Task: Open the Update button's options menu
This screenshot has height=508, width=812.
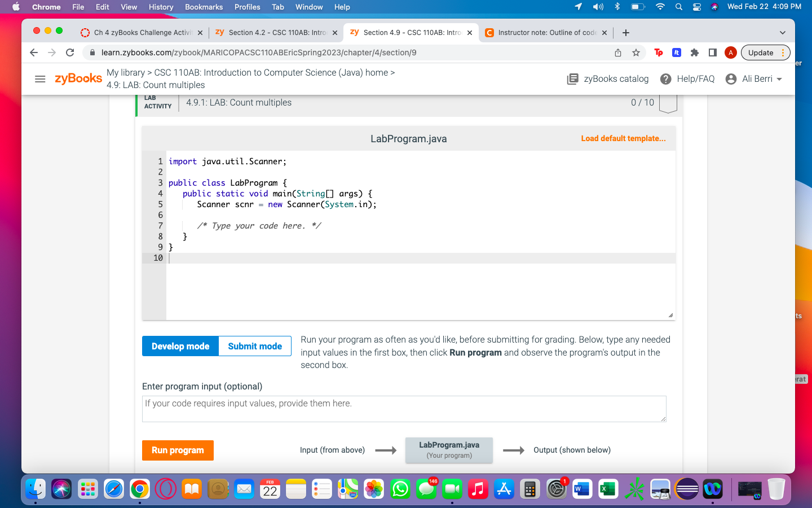Action: [782, 52]
